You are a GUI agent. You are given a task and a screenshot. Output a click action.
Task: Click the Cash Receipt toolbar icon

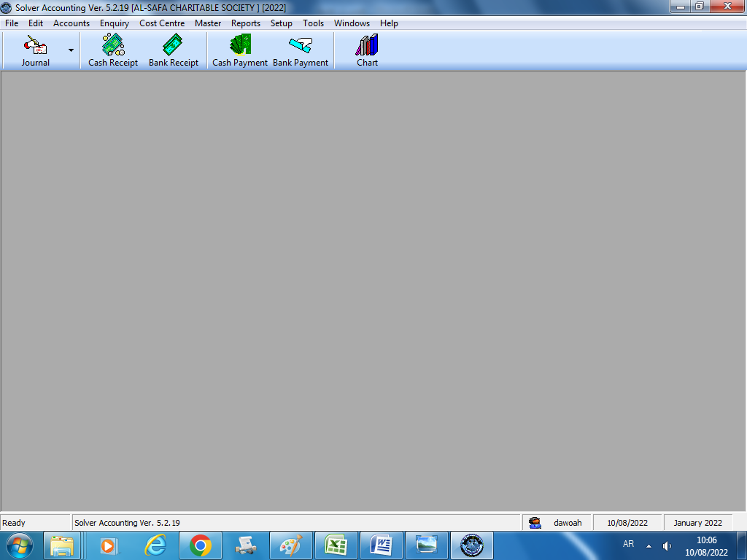[113, 50]
